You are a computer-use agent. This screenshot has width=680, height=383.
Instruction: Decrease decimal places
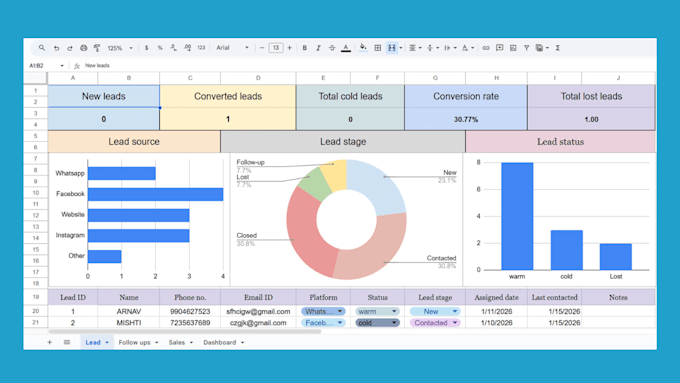pyautogui.click(x=173, y=48)
